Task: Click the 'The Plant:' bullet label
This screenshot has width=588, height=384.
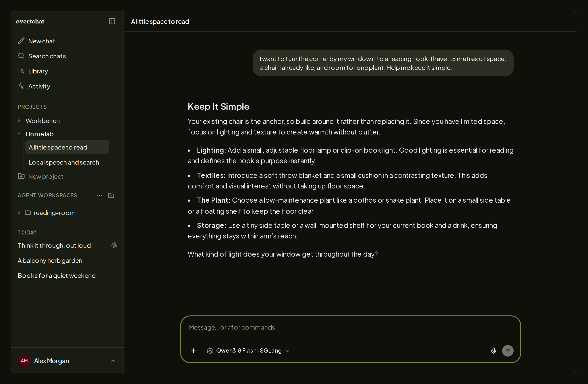Action: click(x=213, y=200)
